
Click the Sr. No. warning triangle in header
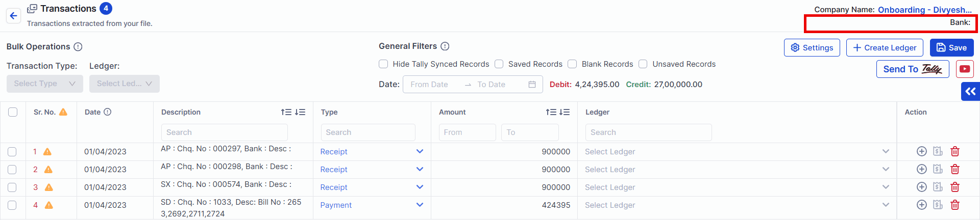63,112
